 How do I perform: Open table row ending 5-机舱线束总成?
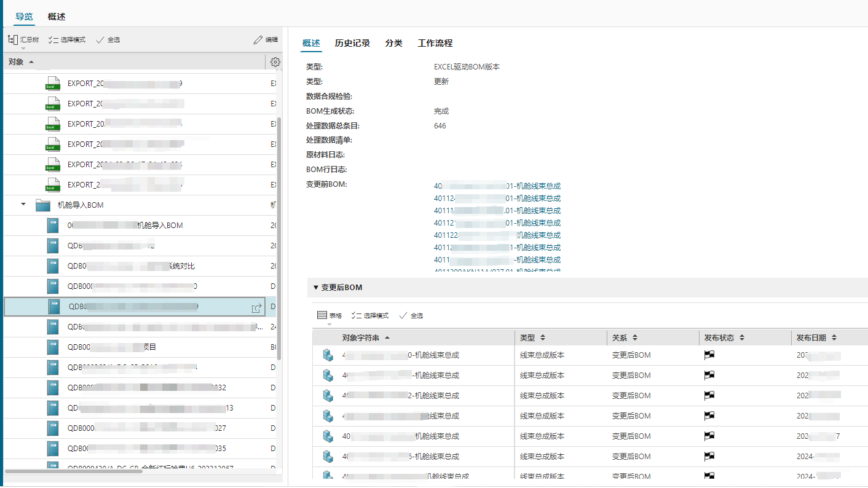pyautogui.click(x=590, y=457)
